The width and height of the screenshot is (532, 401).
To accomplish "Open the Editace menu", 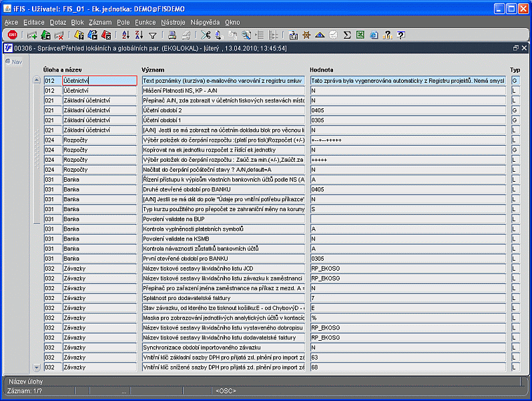I will click(34, 23).
